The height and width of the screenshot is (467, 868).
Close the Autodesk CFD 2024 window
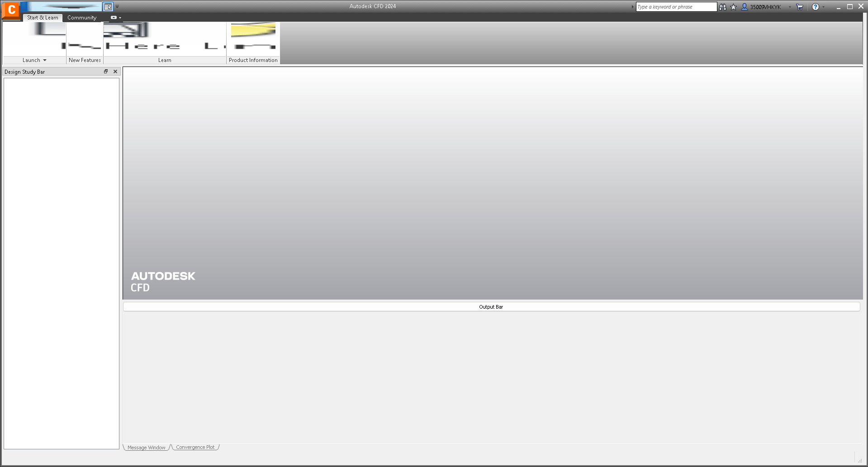tap(861, 7)
